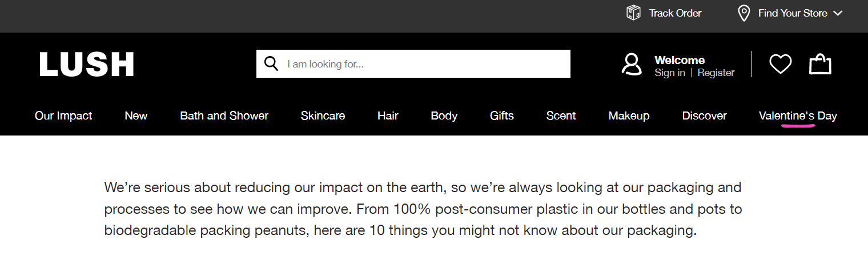Open the shopping bag icon
Viewport: 868px width, 259px height.
(820, 63)
